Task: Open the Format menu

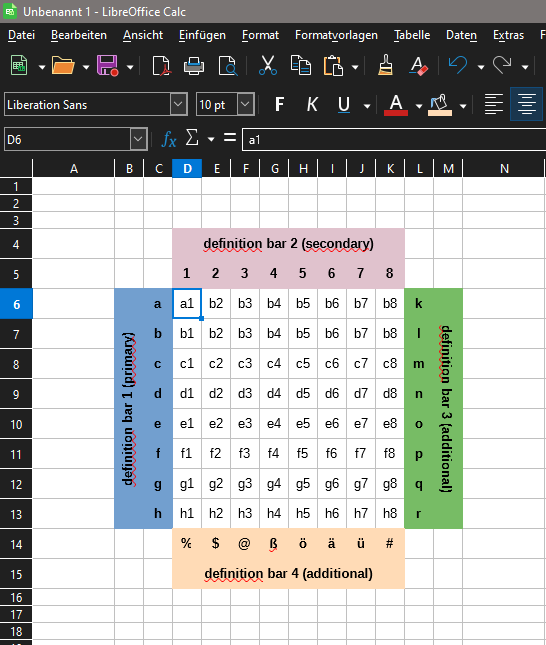Action: point(260,35)
